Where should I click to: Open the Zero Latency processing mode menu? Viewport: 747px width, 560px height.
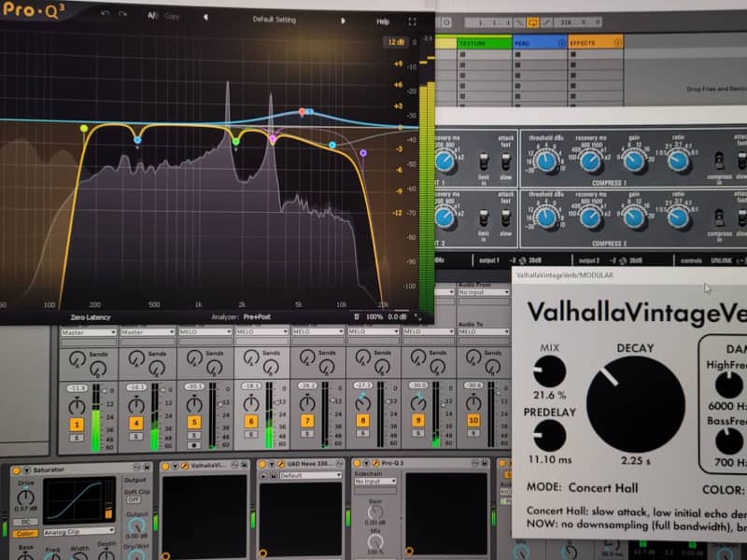click(91, 317)
